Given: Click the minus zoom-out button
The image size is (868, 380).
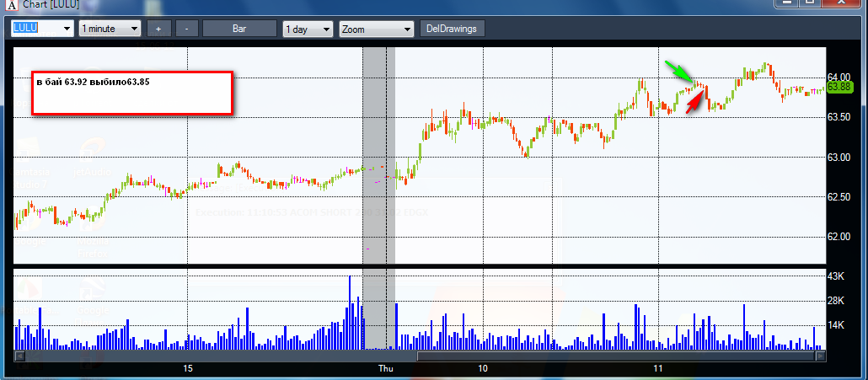Looking at the screenshot, I should [x=187, y=29].
